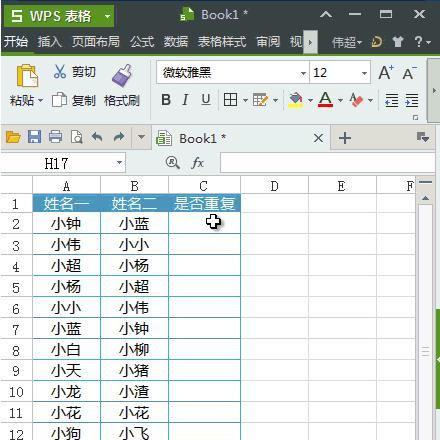Toggle Bold formatting

click(166, 100)
